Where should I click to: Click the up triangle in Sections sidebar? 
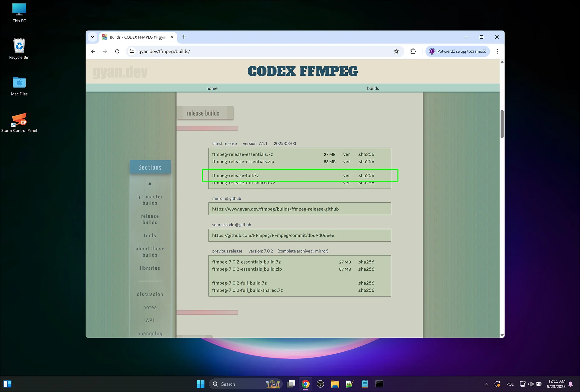tap(150, 184)
